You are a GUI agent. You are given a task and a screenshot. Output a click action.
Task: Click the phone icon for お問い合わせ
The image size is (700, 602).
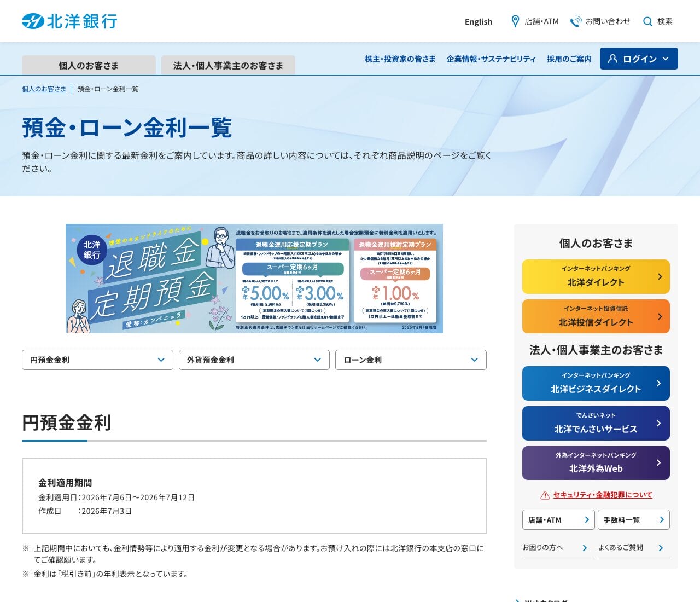[x=576, y=21]
